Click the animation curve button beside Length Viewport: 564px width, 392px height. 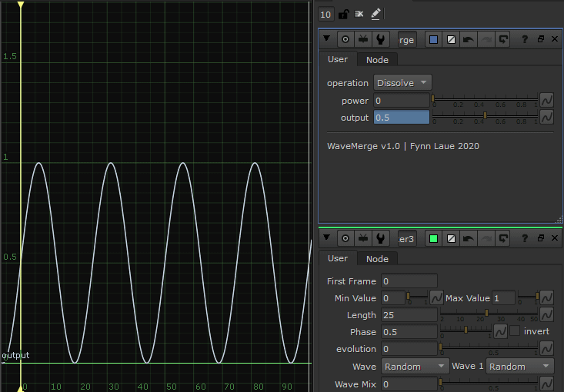[x=547, y=315]
